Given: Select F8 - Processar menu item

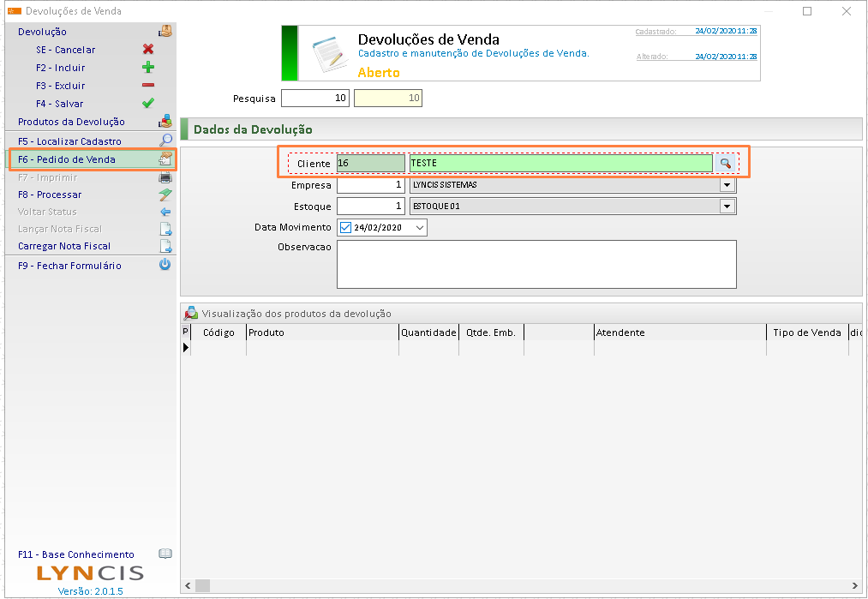Looking at the screenshot, I should (50, 195).
